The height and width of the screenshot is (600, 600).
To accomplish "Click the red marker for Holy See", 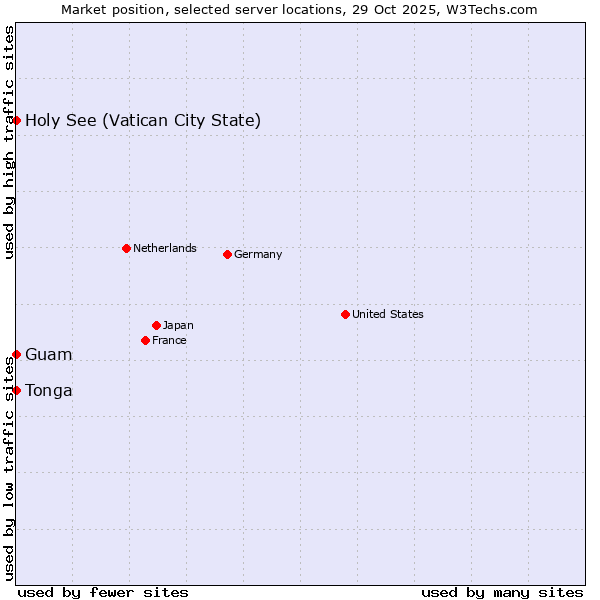I will tap(17, 121).
